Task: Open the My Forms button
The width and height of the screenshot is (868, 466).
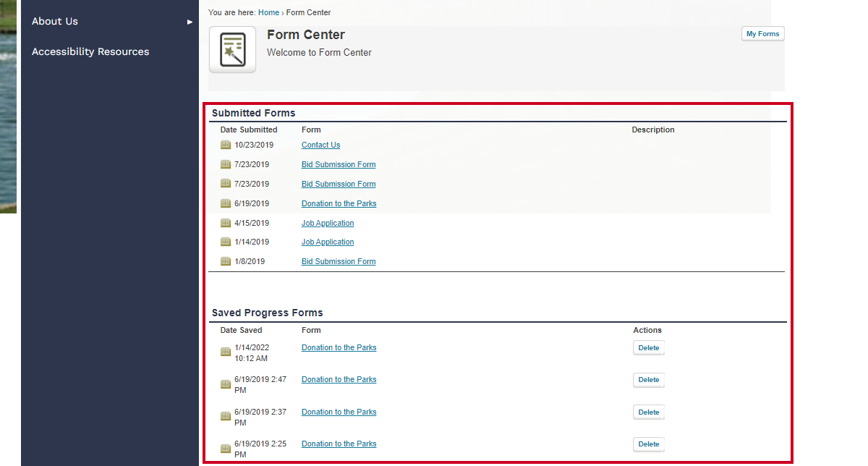Action: 763,34
